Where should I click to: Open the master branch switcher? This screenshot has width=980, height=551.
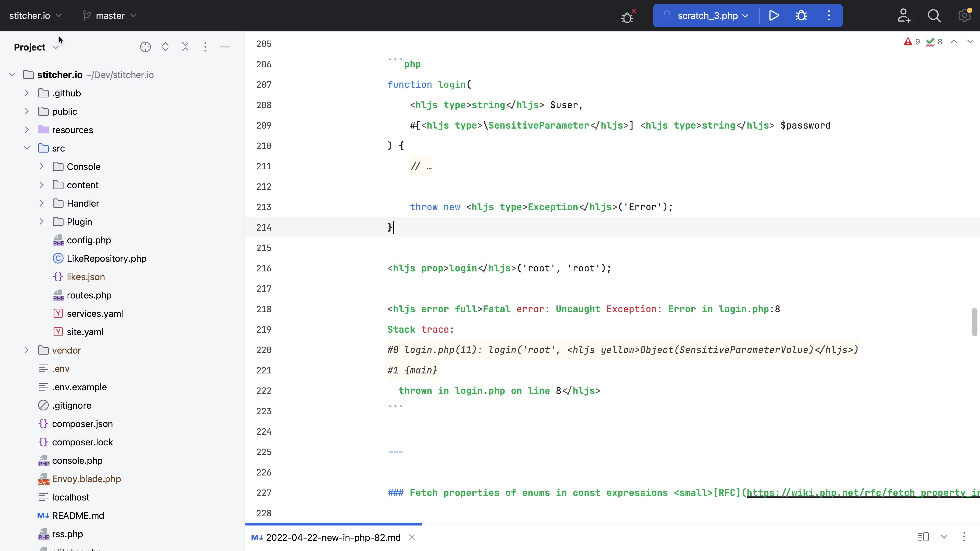[x=109, y=16]
